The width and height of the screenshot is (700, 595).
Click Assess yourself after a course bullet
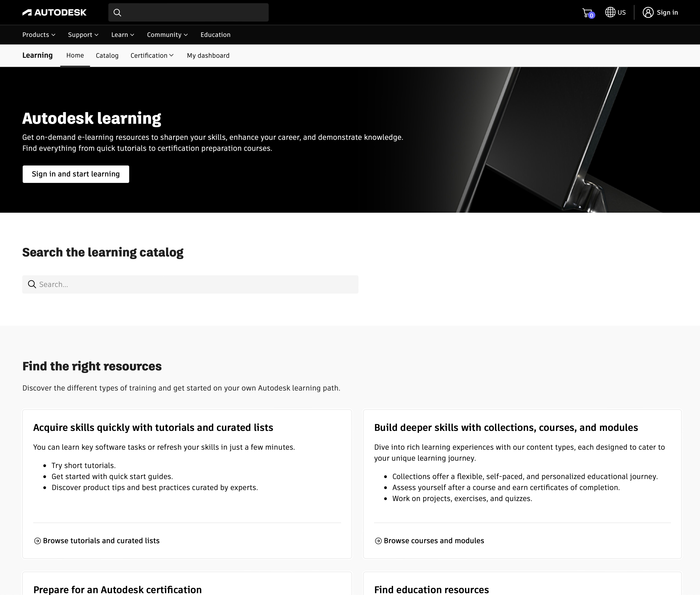(506, 488)
